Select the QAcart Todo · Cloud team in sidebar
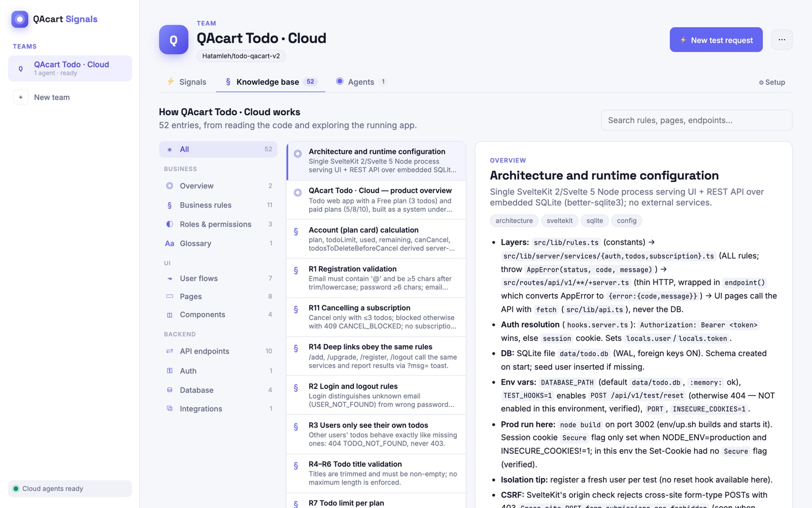 (70, 68)
